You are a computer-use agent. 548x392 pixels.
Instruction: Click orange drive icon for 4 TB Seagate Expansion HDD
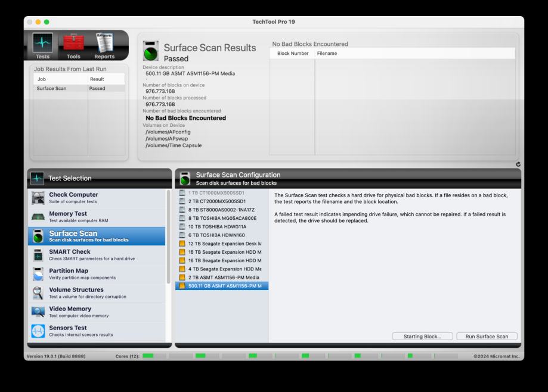pos(182,269)
